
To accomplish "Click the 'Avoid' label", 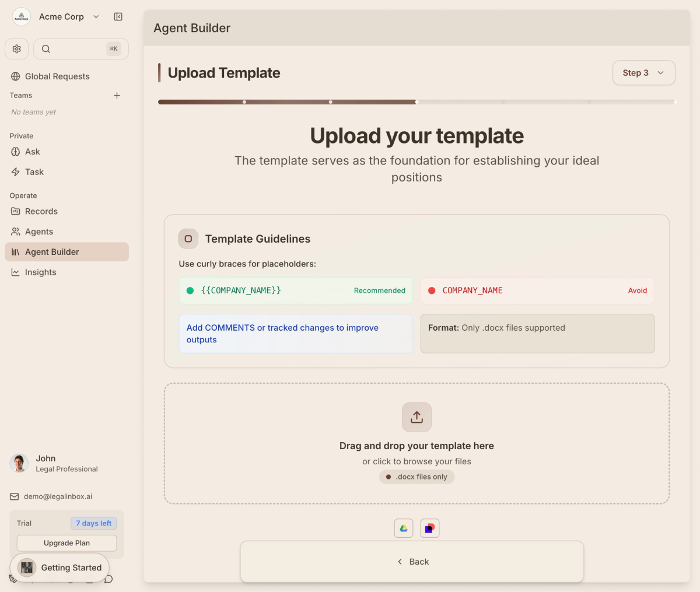I will coord(638,290).
